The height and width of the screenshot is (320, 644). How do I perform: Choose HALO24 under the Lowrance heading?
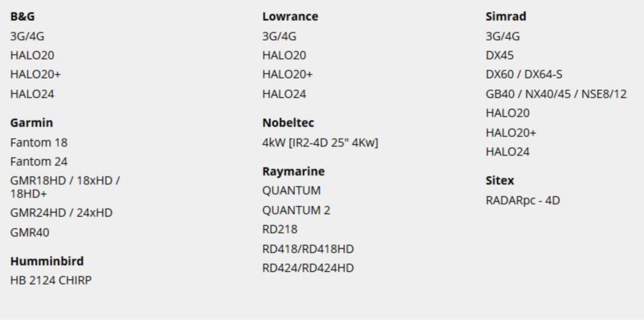click(x=284, y=94)
